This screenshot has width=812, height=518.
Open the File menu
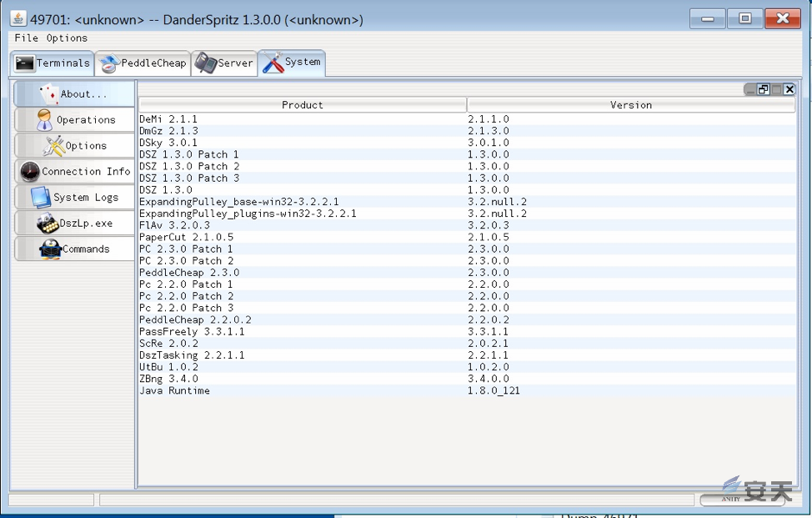click(x=26, y=38)
